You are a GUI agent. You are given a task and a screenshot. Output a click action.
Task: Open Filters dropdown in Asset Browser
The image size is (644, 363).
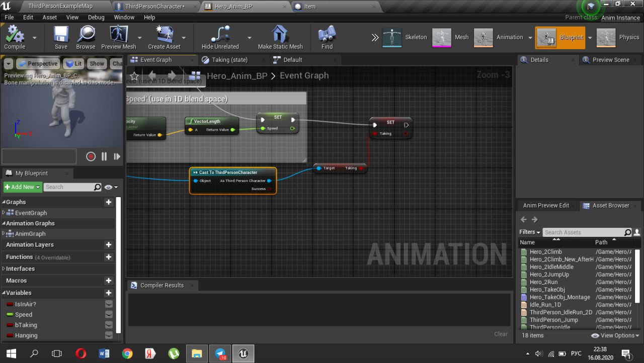click(x=530, y=232)
